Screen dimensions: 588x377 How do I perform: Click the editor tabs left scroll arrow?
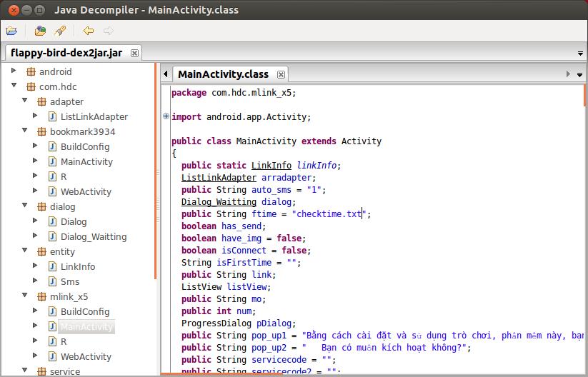[x=165, y=74]
